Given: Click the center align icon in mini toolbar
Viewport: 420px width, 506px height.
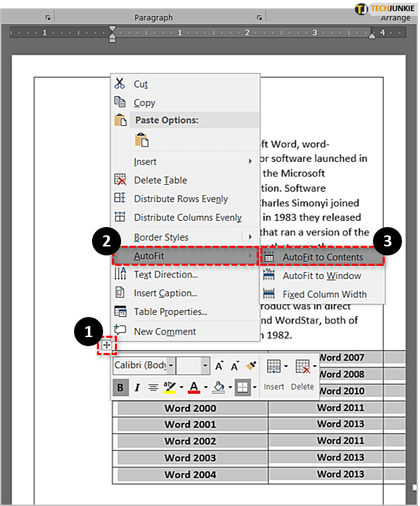Looking at the screenshot, I should tap(153, 387).
